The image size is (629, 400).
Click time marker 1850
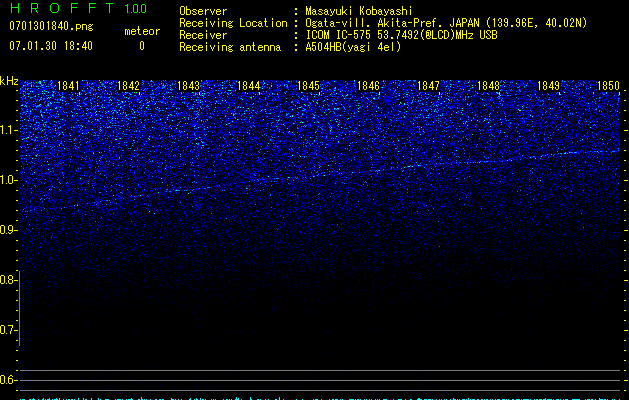(609, 86)
